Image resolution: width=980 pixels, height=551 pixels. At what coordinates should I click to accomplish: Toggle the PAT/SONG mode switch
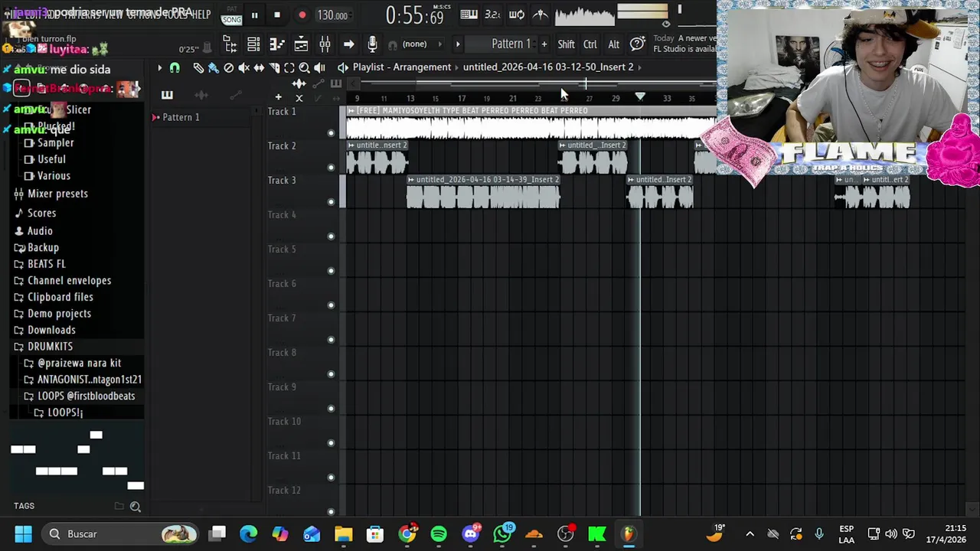[x=231, y=15]
